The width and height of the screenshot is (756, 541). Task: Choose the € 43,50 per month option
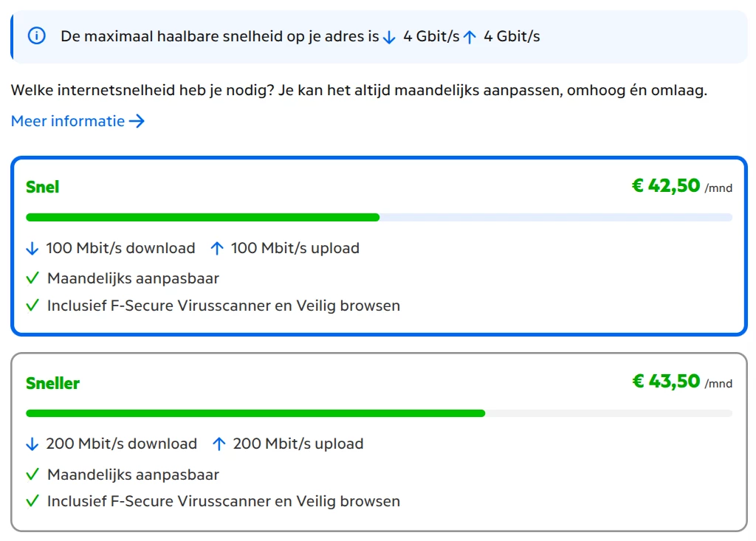click(682, 382)
